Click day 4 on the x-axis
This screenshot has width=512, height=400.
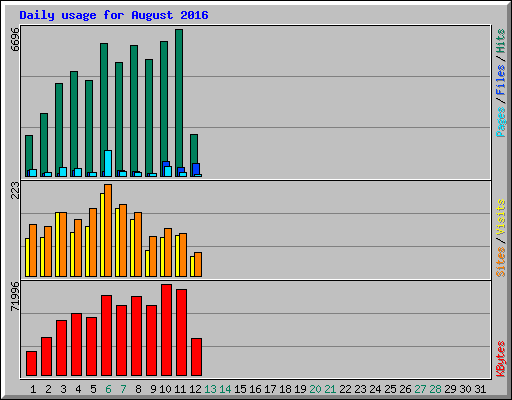click(x=78, y=389)
